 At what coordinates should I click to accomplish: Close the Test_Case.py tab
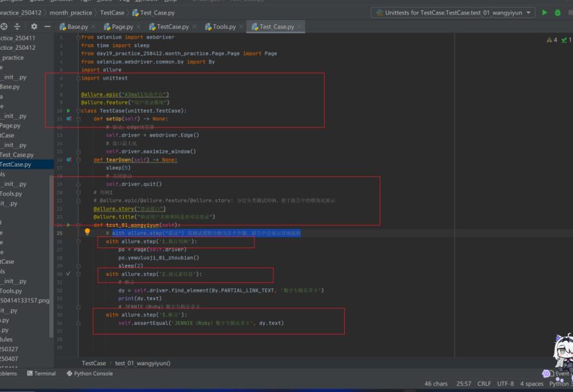tap(300, 27)
